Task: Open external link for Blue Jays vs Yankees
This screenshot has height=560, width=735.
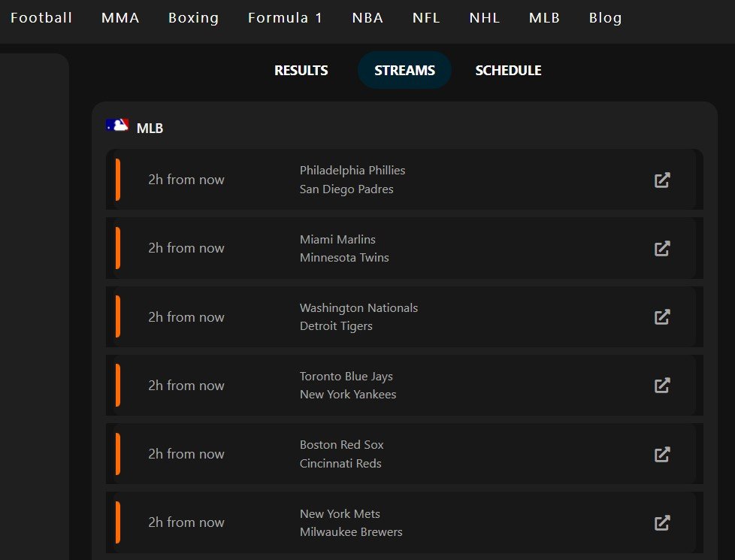Action: pos(662,386)
